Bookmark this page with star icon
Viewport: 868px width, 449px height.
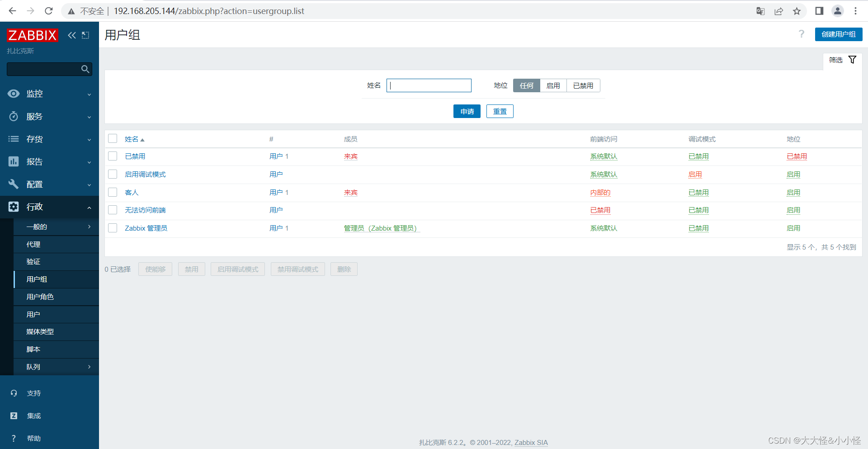click(797, 11)
